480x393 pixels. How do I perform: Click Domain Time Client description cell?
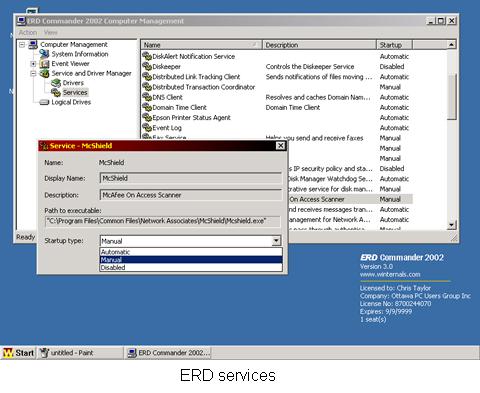pos(292,107)
